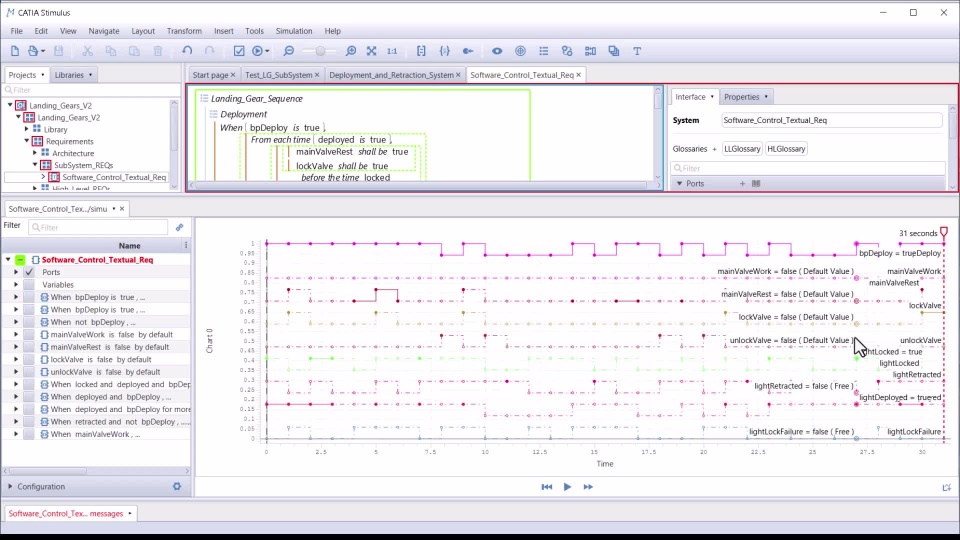Collapse the SubSystem_REQs tree node
Screen dimensions: 960x540
35,165
